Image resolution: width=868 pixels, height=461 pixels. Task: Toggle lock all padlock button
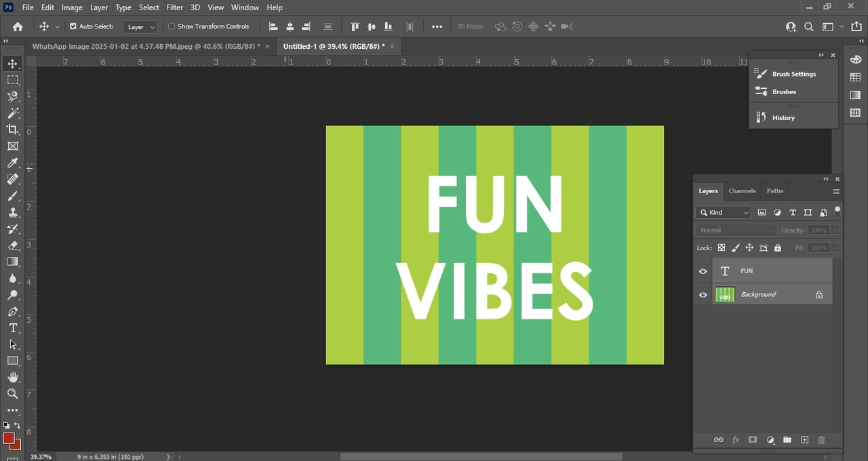(778, 248)
